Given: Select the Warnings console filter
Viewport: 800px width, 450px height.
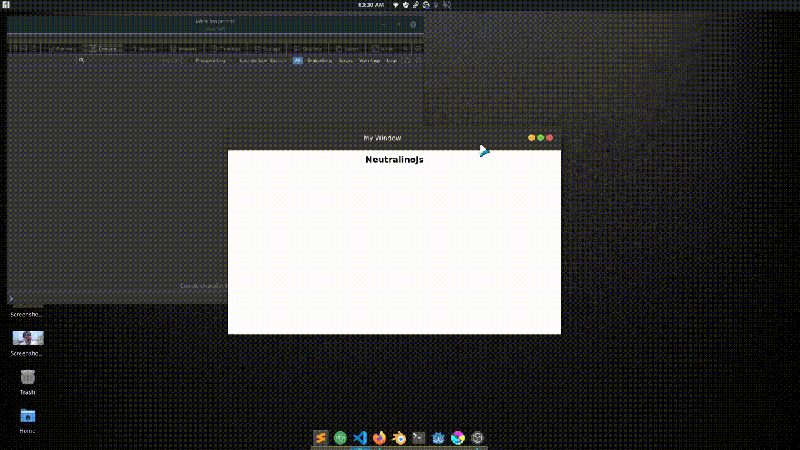Looking at the screenshot, I should (369, 60).
